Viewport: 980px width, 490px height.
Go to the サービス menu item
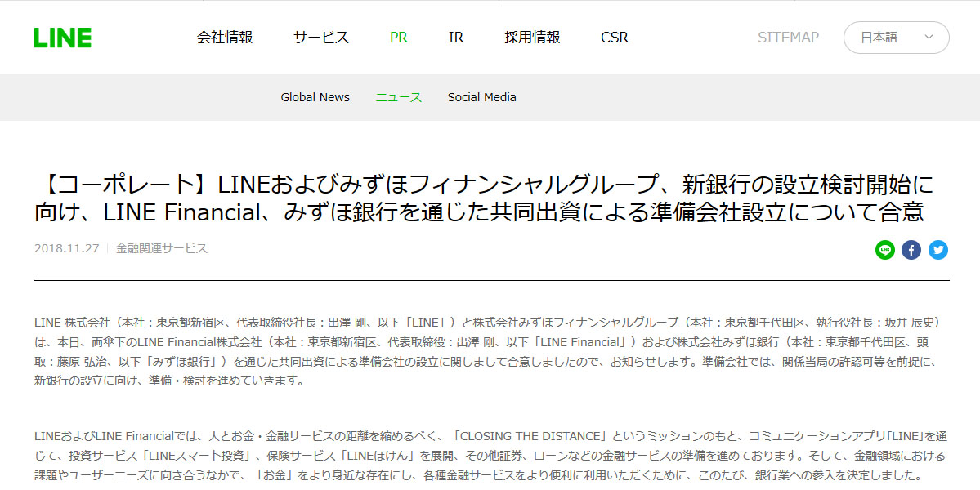(321, 38)
